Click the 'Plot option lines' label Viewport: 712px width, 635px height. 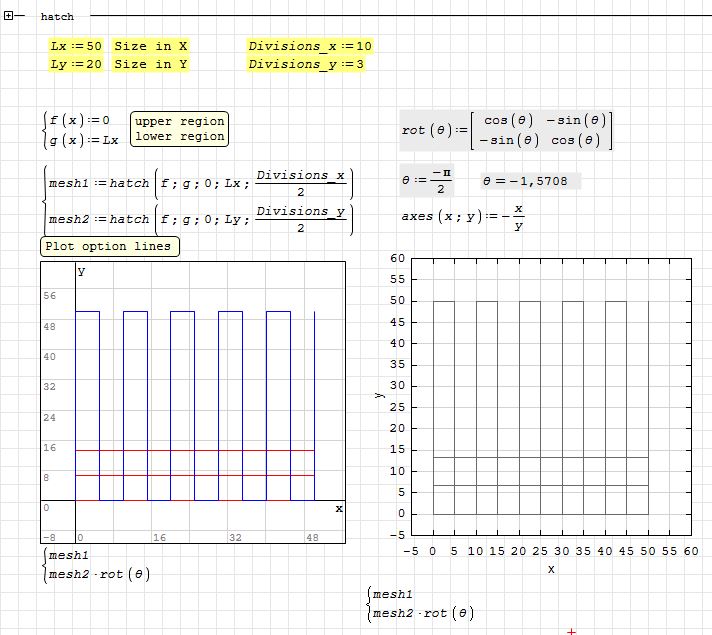coord(110,246)
